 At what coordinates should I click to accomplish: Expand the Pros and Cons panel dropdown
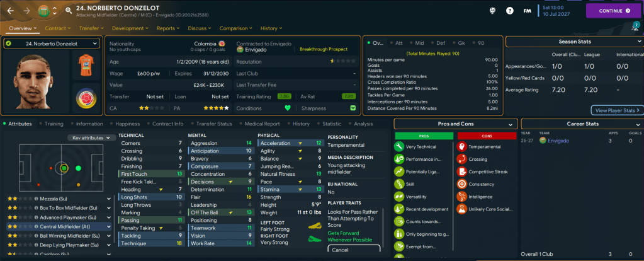coord(456,124)
